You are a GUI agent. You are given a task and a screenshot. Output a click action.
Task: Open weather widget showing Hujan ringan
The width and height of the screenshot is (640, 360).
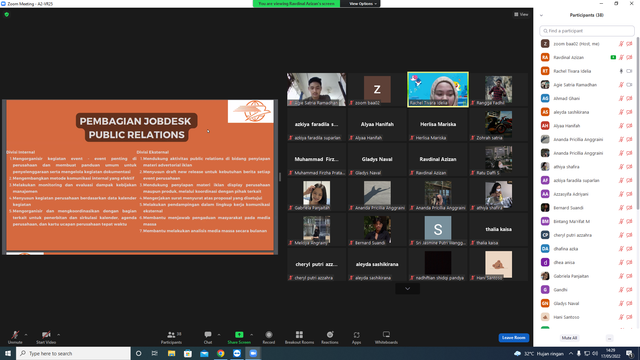539,353
